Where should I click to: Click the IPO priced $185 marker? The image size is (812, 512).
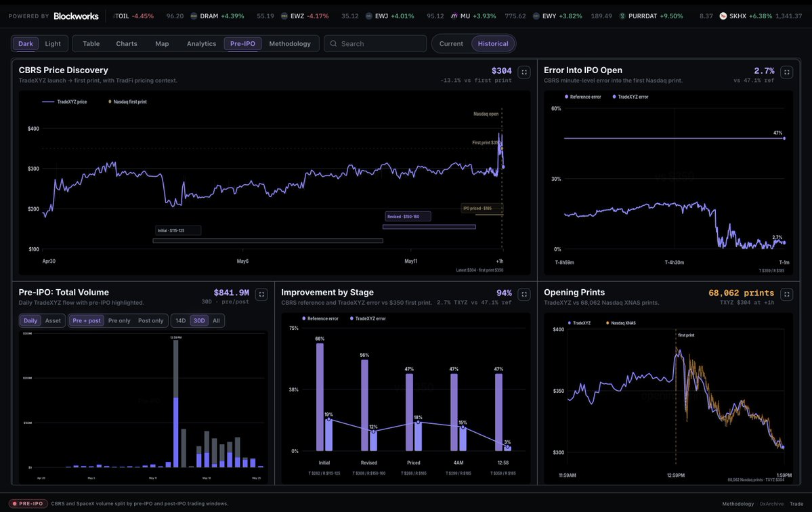(482, 208)
